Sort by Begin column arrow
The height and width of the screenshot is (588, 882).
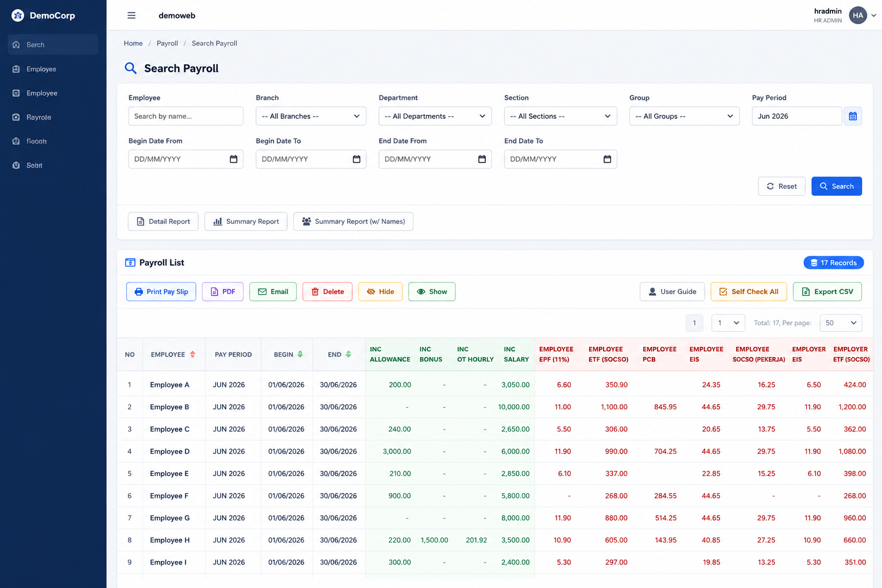(300, 354)
